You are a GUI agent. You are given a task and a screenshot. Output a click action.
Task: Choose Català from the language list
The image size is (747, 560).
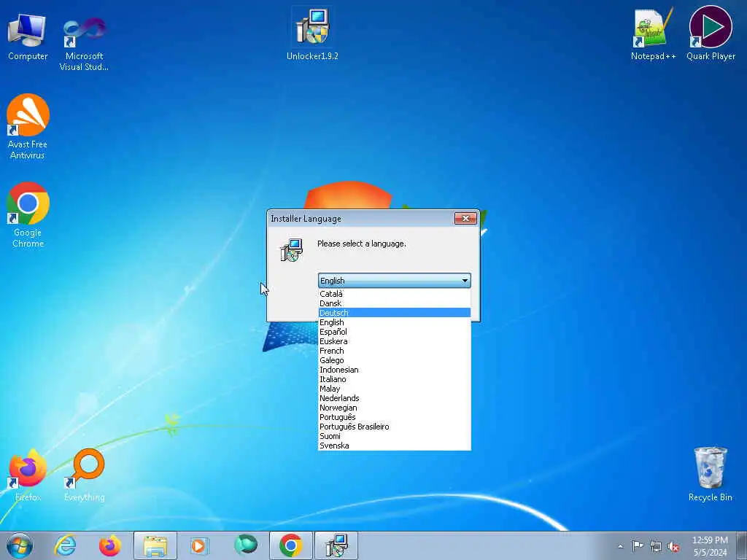395,294
